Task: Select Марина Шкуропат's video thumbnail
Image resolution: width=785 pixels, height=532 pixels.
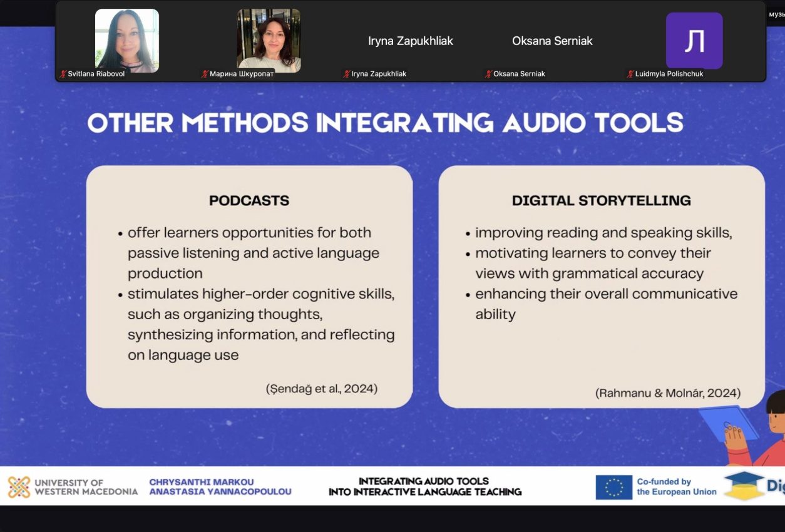Action: click(269, 41)
